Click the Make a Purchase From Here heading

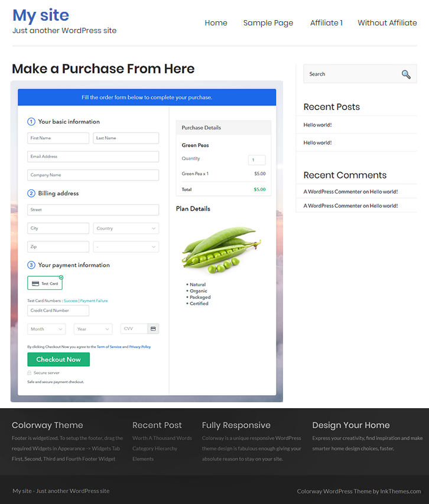pyautogui.click(x=103, y=69)
